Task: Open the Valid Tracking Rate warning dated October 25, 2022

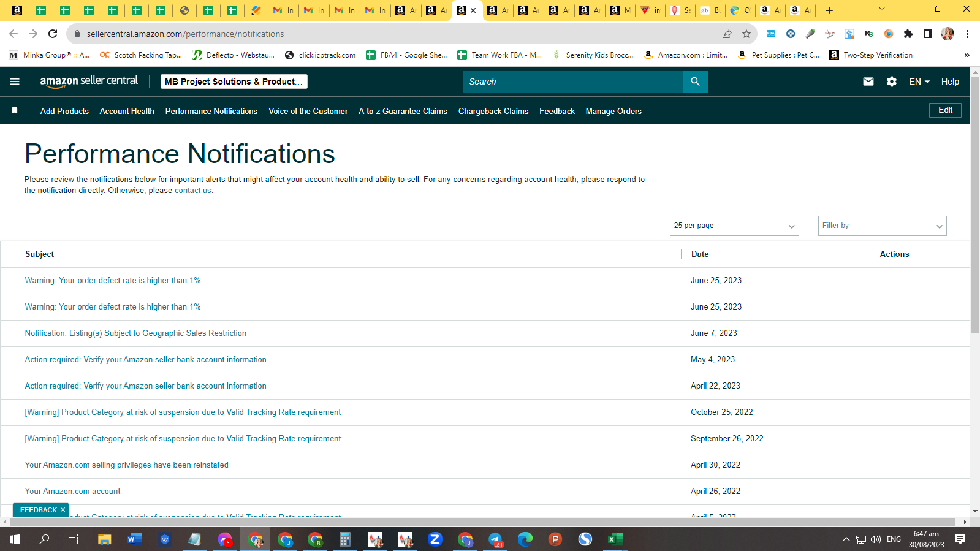Action: 183,412
